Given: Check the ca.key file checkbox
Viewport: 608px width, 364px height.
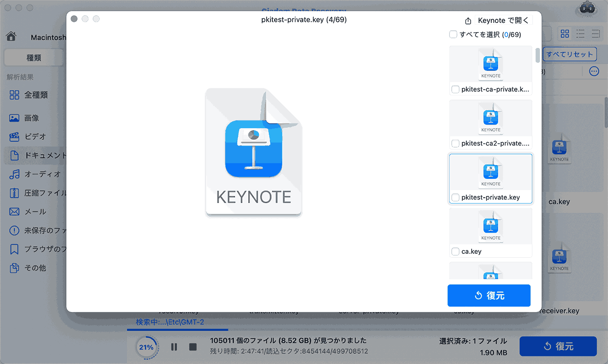Looking at the screenshot, I should coord(455,251).
